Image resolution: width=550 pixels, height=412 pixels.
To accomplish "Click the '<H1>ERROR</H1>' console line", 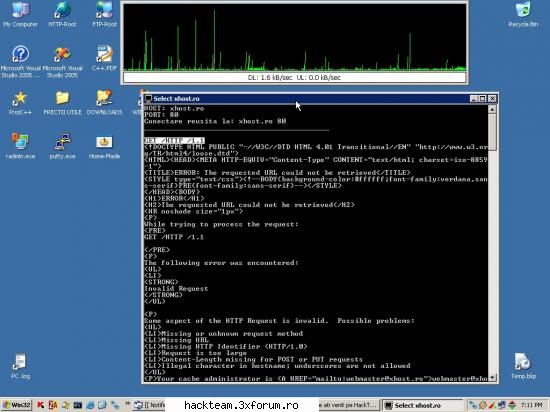I will point(174,198).
